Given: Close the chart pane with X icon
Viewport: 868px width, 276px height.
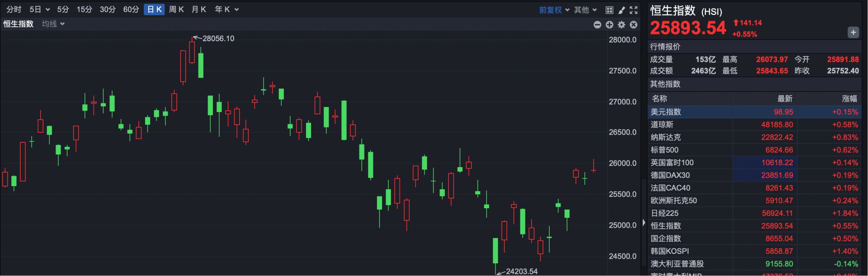Looking at the screenshot, I should (x=634, y=25).
